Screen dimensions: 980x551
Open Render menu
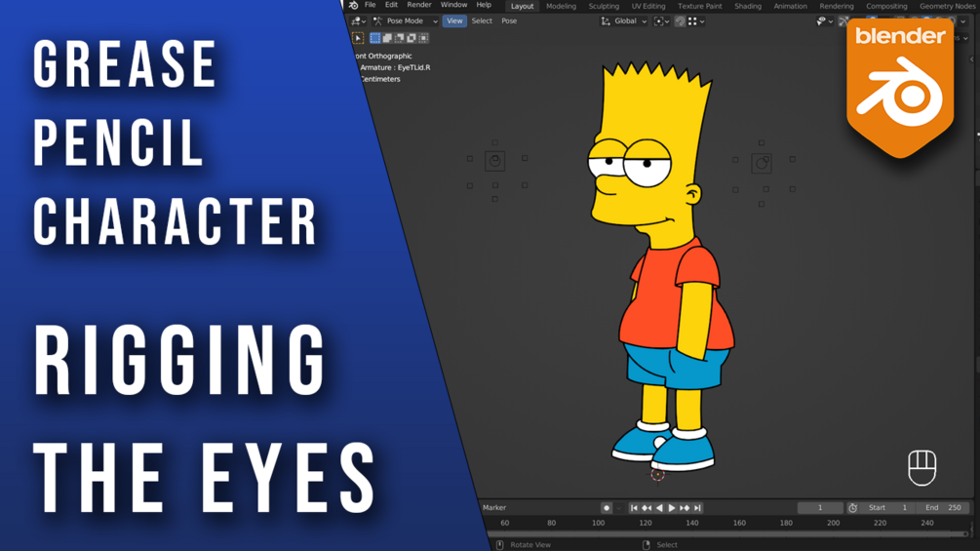[x=418, y=5]
